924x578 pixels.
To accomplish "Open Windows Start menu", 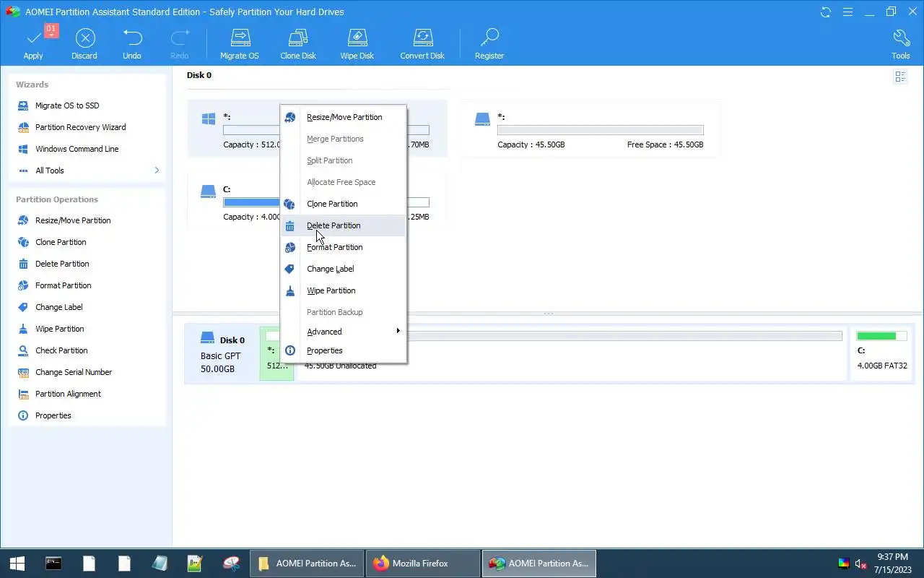I will pyautogui.click(x=17, y=564).
